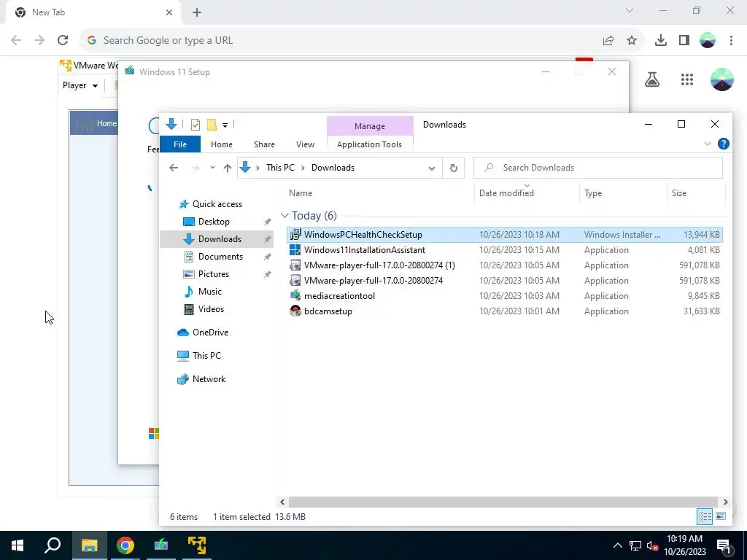Screen dimensions: 747x560
Task: Select the bdcamsetup file icon
Action: click(x=295, y=311)
